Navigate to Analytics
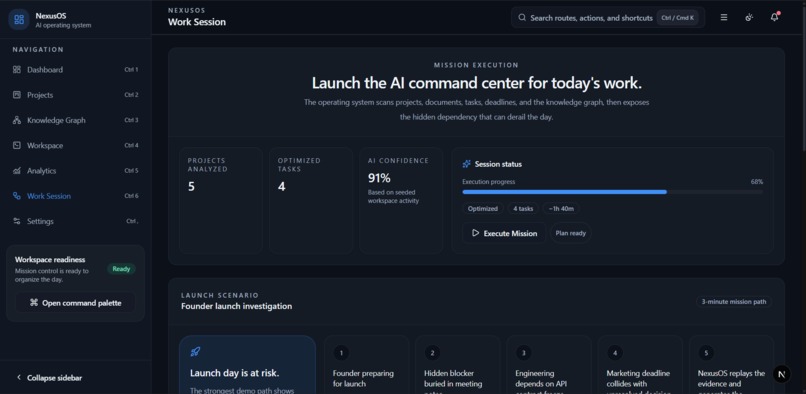806x394 pixels. point(76,171)
